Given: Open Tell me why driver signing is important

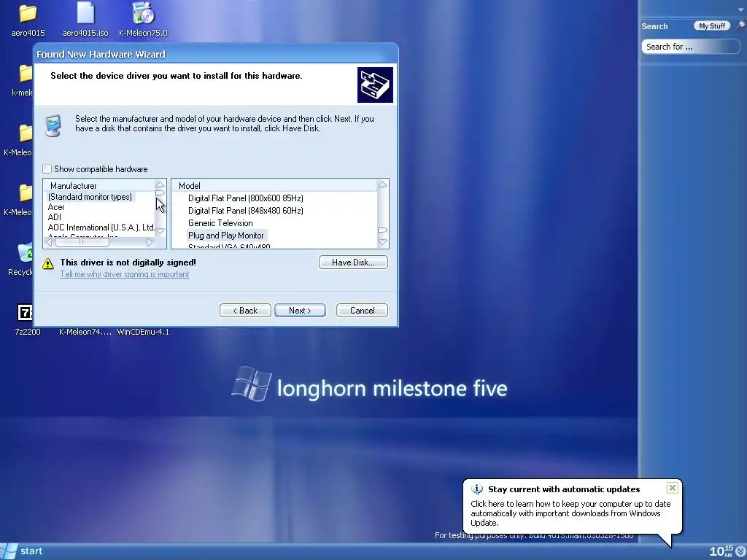Looking at the screenshot, I should pos(124,274).
